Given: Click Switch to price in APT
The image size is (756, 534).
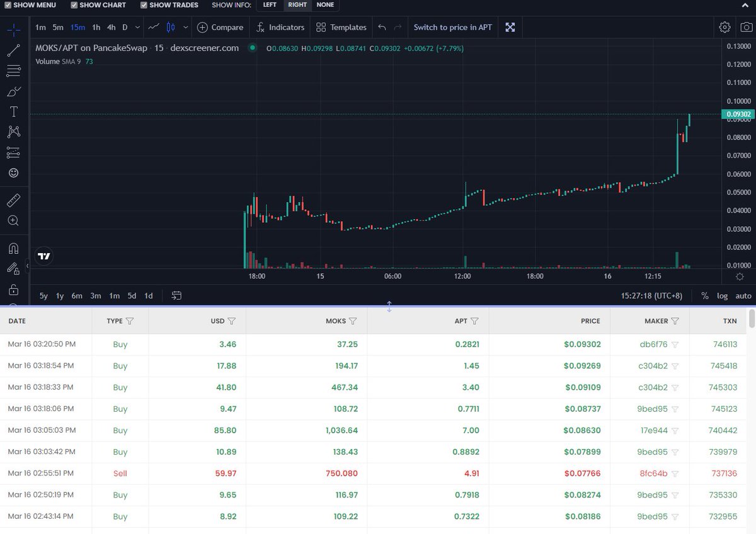Looking at the screenshot, I should coord(452,27).
